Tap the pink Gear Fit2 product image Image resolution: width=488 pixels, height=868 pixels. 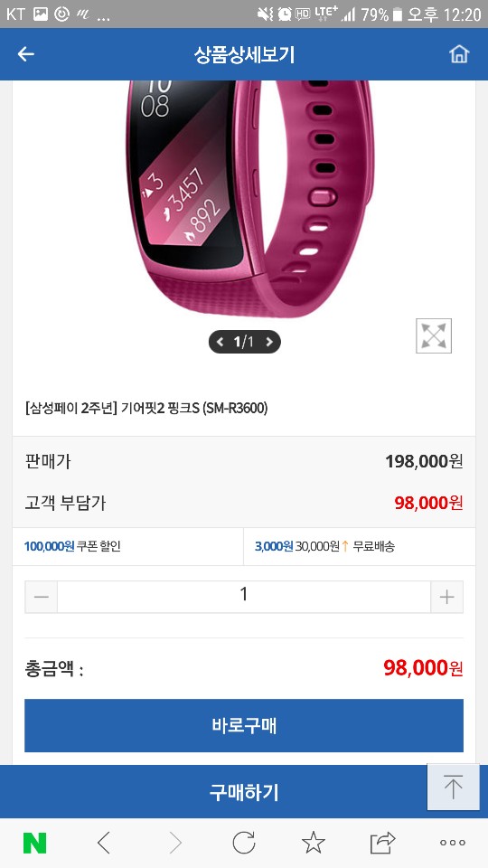pos(250,199)
